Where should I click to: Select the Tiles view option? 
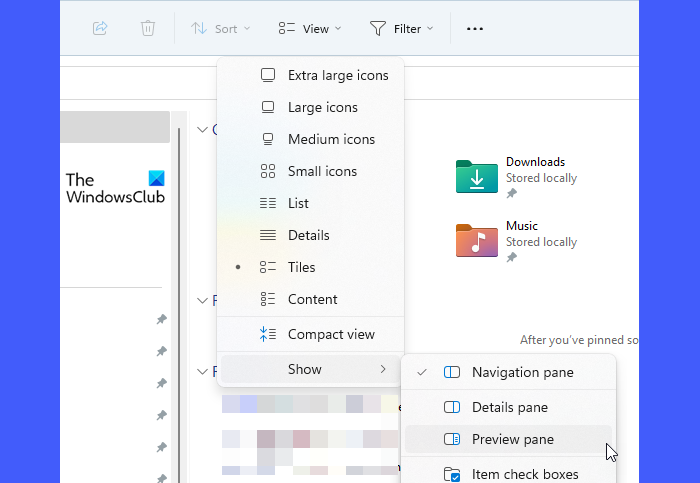click(x=301, y=267)
